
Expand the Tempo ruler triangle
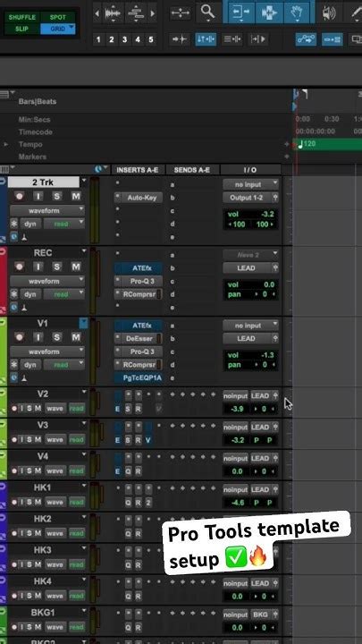(x=5, y=145)
